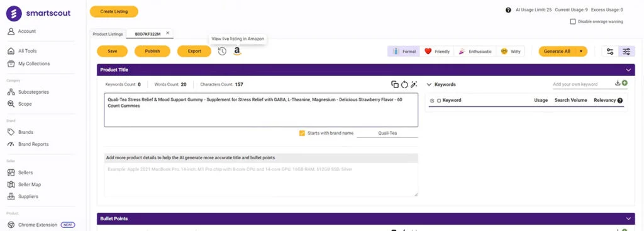Copy the product title

coord(395,84)
